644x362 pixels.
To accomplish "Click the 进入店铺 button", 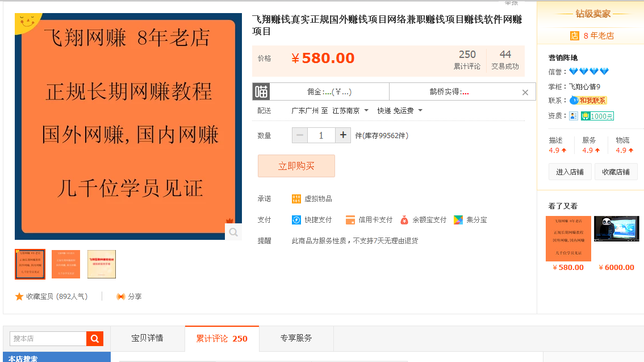I will pyautogui.click(x=570, y=172).
